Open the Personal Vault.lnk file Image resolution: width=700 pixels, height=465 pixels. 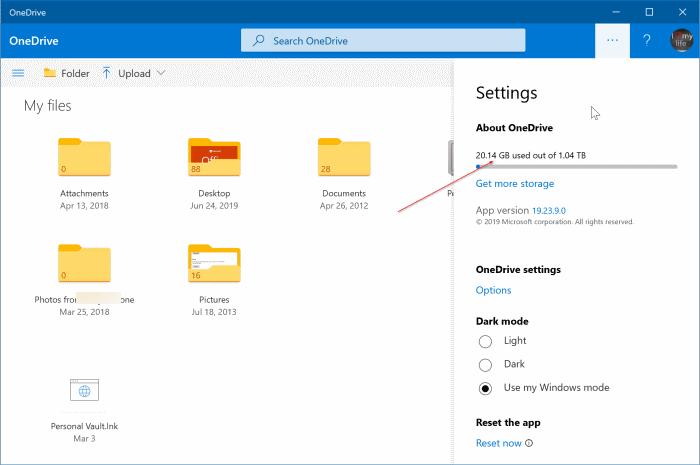click(x=84, y=390)
